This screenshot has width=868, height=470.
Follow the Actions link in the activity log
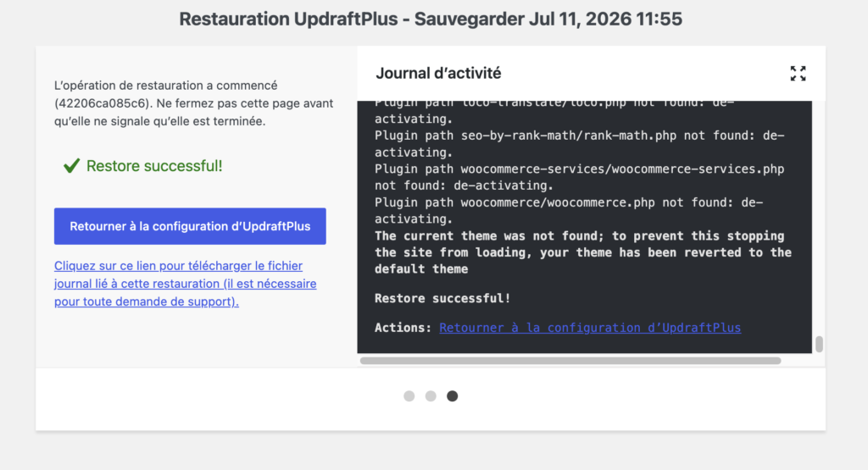(x=590, y=328)
